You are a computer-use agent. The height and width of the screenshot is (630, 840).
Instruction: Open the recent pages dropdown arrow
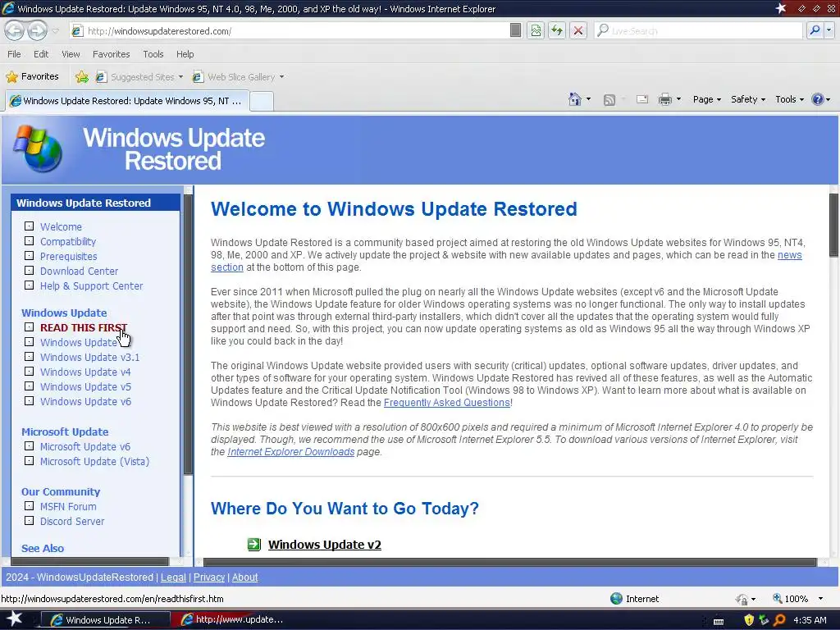pos(56,31)
